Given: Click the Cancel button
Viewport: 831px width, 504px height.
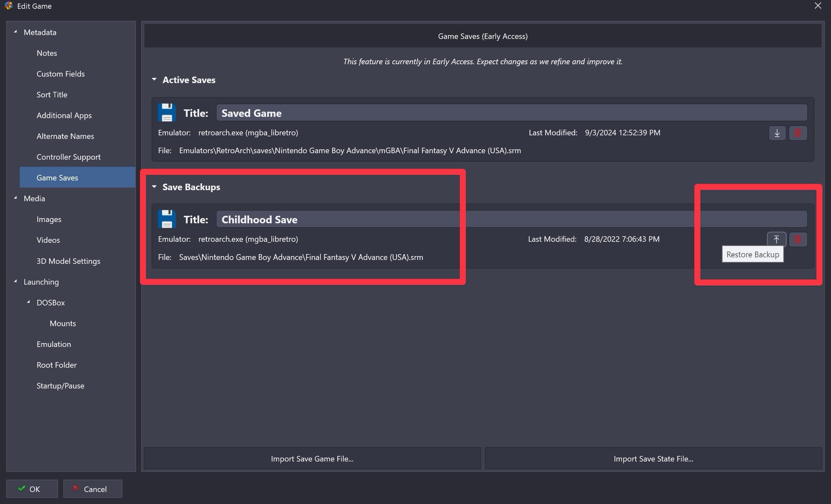Looking at the screenshot, I should pyautogui.click(x=93, y=489).
